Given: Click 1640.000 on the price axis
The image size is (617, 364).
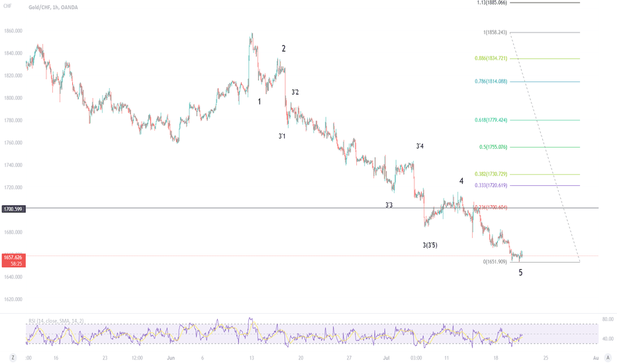Looking at the screenshot, I should click(x=13, y=277).
